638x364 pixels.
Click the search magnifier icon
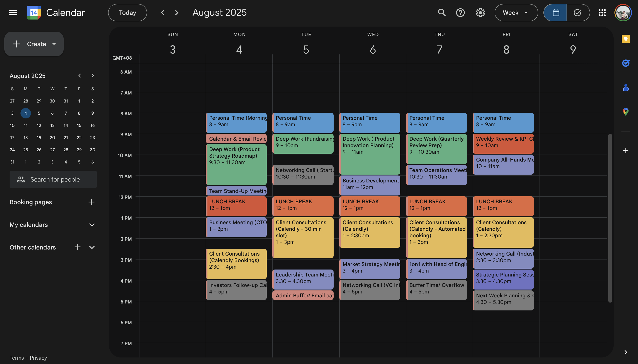click(442, 12)
